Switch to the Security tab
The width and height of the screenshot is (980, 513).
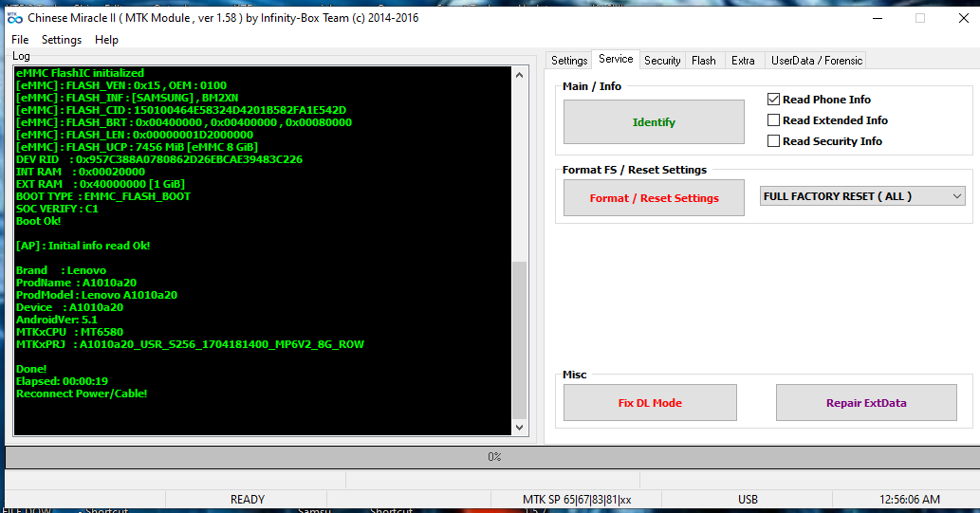(x=662, y=60)
